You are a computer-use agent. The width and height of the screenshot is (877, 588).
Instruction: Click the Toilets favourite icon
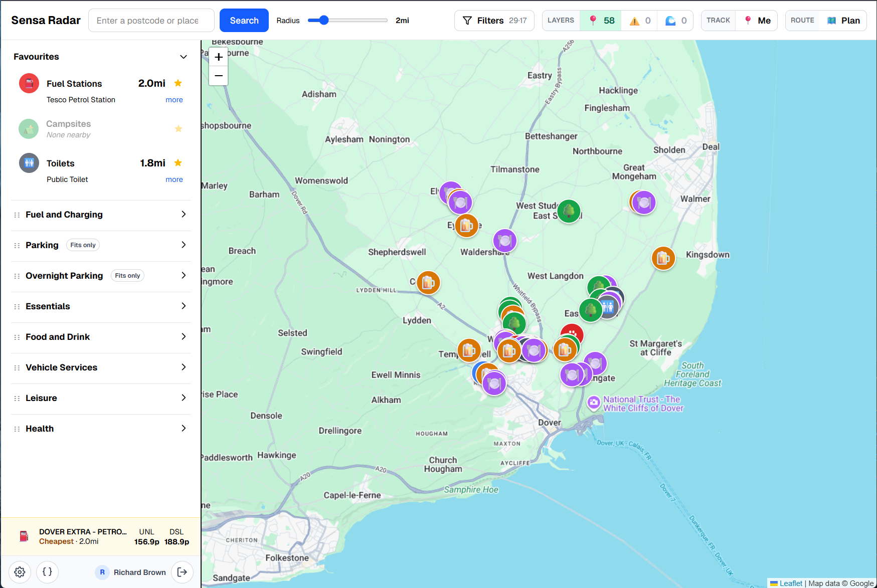coord(29,163)
